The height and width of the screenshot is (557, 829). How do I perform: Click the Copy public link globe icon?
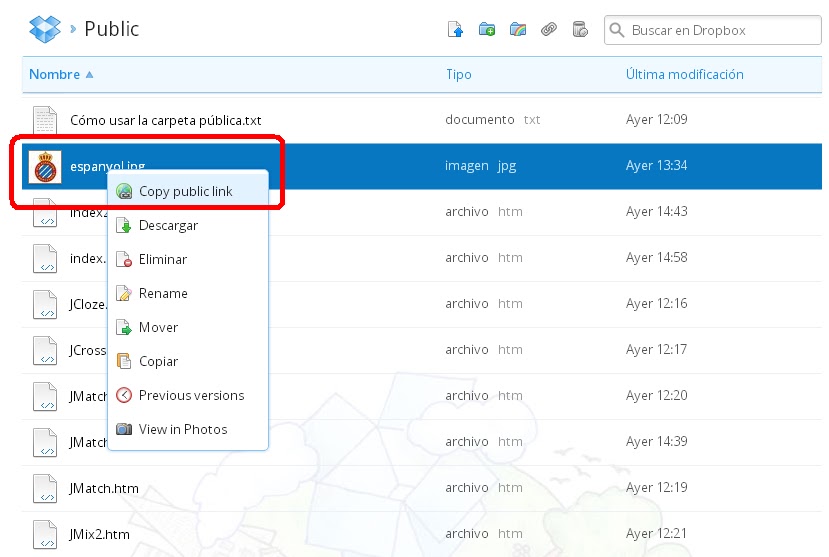[x=124, y=191]
